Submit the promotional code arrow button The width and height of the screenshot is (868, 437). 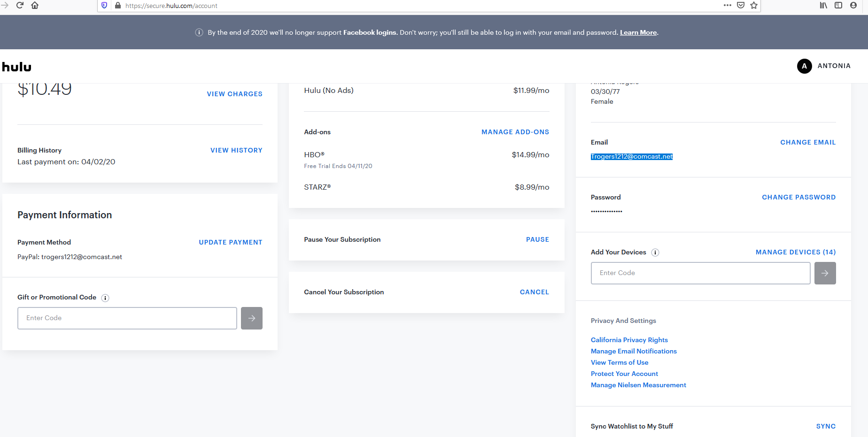[x=251, y=318]
